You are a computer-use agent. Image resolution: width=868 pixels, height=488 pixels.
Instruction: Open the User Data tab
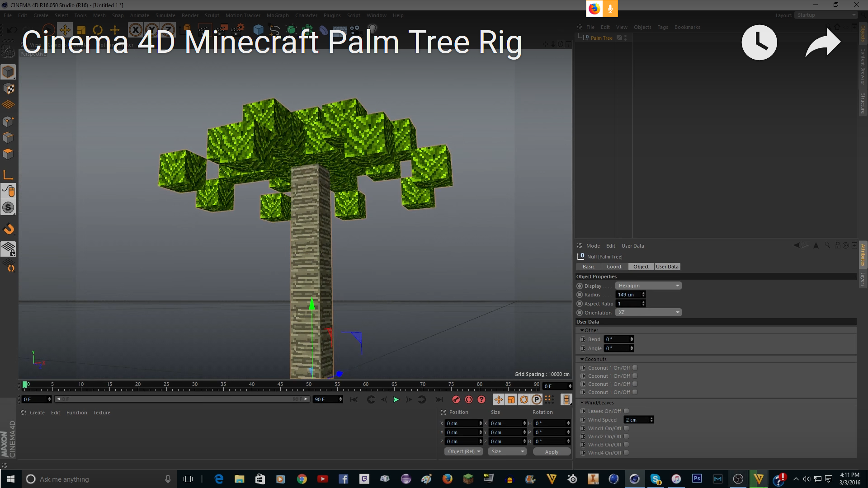[x=667, y=267]
